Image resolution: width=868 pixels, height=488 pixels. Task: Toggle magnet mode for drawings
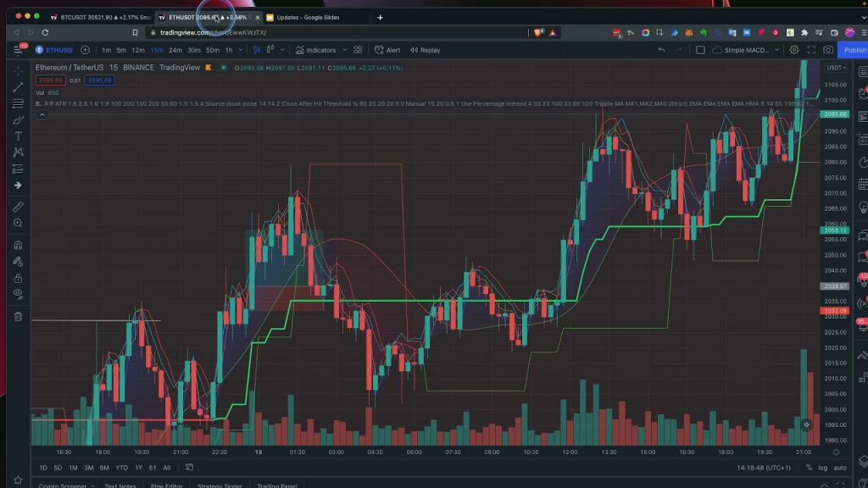click(x=18, y=246)
